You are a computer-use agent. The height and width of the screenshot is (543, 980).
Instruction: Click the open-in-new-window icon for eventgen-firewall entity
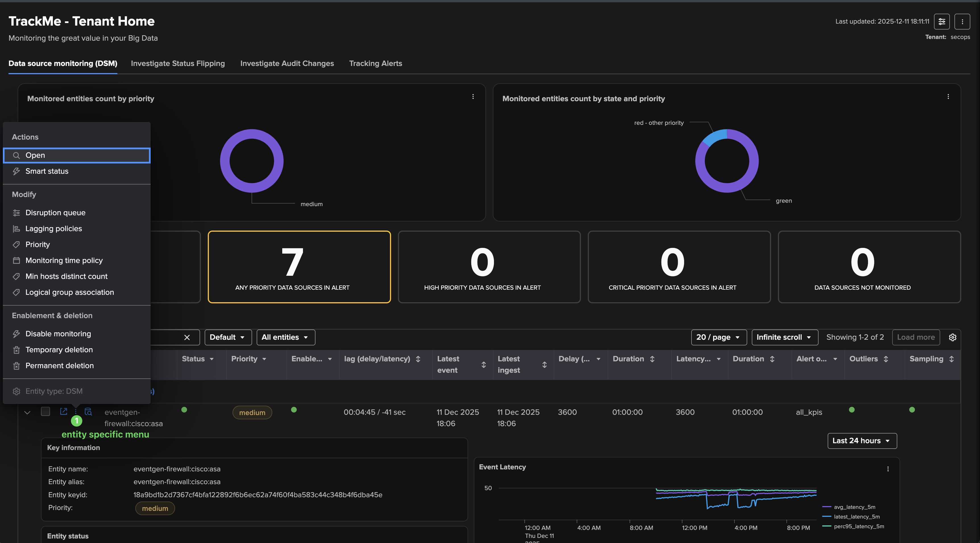(x=64, y=411)
